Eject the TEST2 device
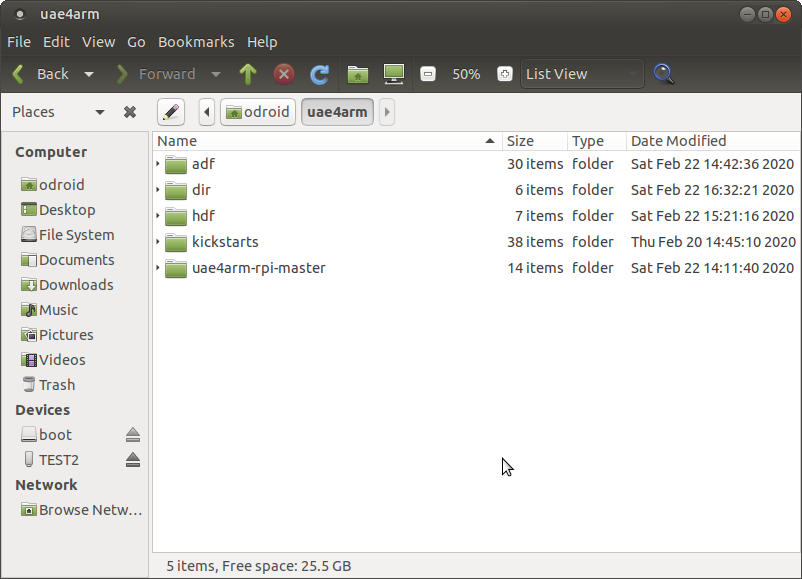 [133, 460]
